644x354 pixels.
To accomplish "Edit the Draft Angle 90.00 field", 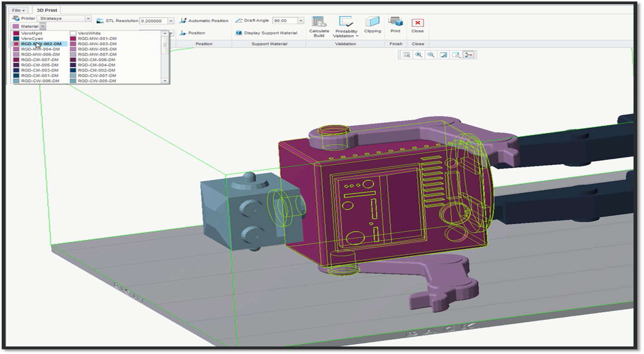I will pyautogui.click(x=285, y=21).
